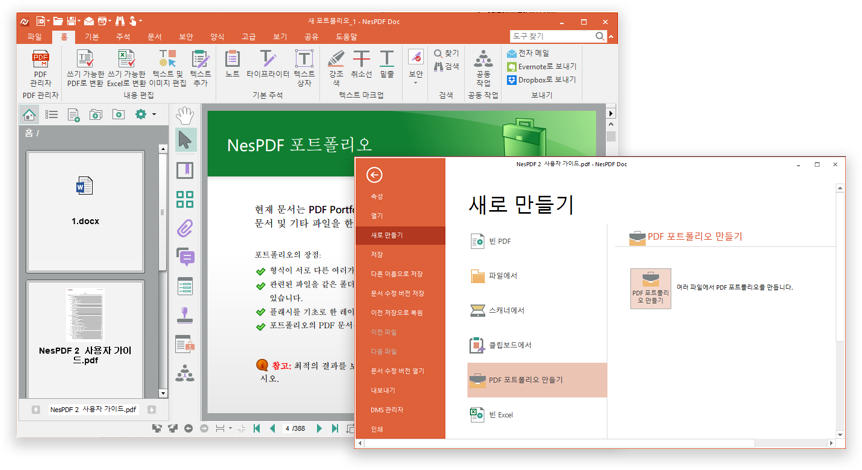Select the 강조색 highlighter tool
Image resolution: width=862 pixels, height=470 pixels.
click(x=336, y=68)
